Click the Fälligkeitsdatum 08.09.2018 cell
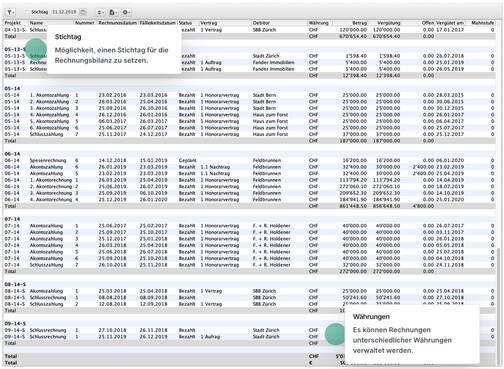This screenshot has height=369, width=504. pyautogui.click(x=153, y=297)
